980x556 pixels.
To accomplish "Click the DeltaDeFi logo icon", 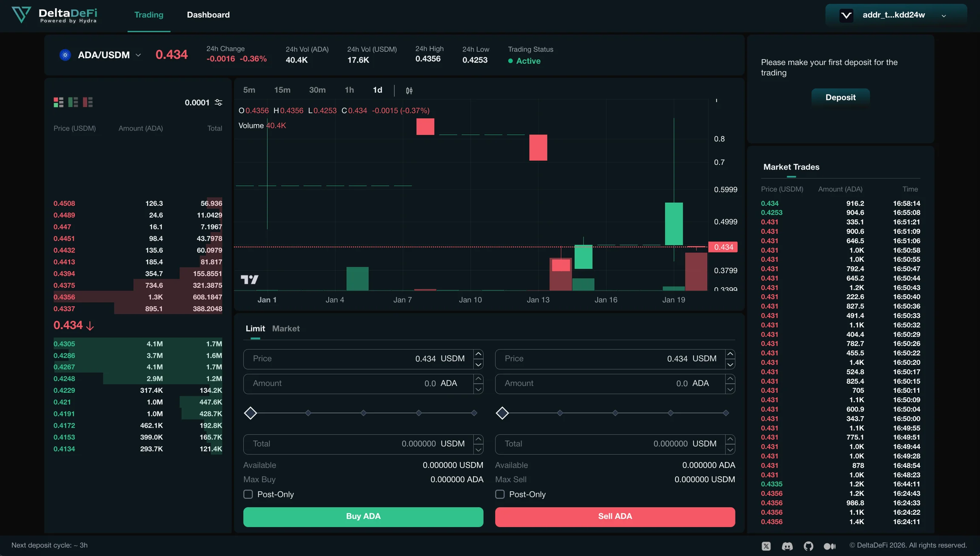I will point(21,15).
